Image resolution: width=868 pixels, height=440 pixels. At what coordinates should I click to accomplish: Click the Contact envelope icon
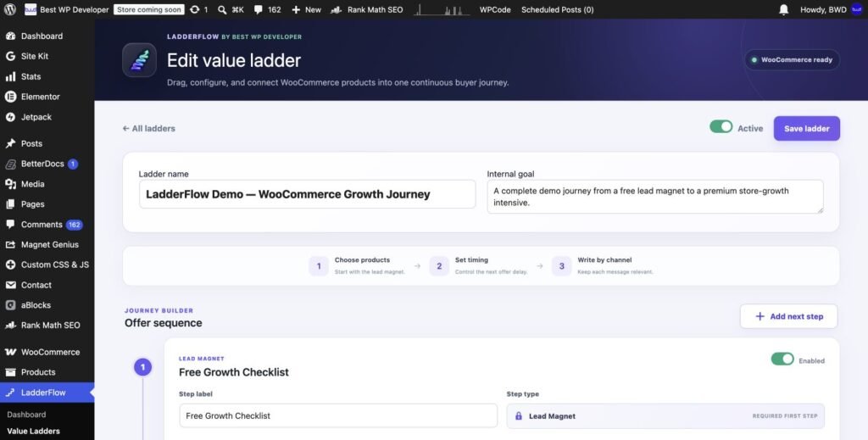coord(10,285)
